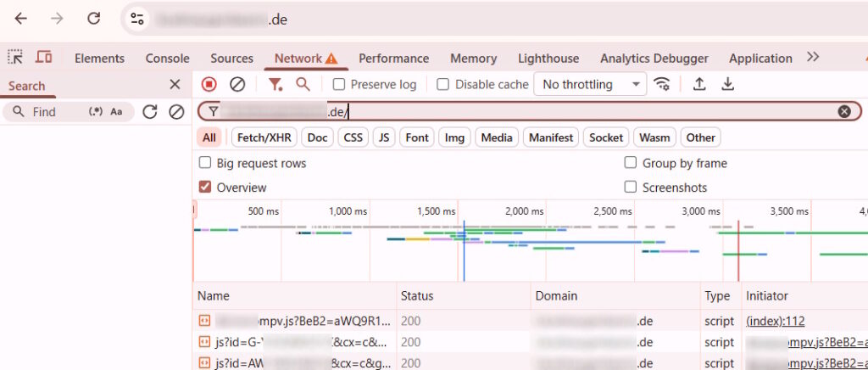Screen dimensions: 868x370
Task: Clear the filter text field
Action: click(x=844, y=111)
